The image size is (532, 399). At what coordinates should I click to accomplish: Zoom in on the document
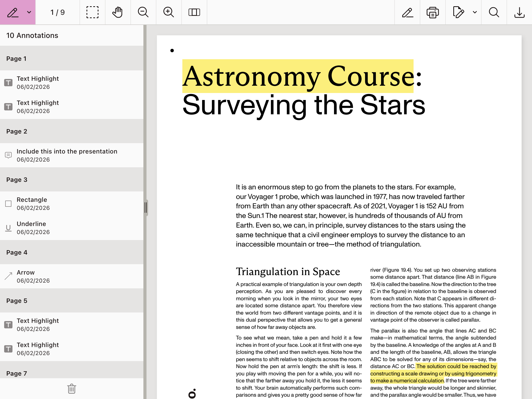point(169,12)
